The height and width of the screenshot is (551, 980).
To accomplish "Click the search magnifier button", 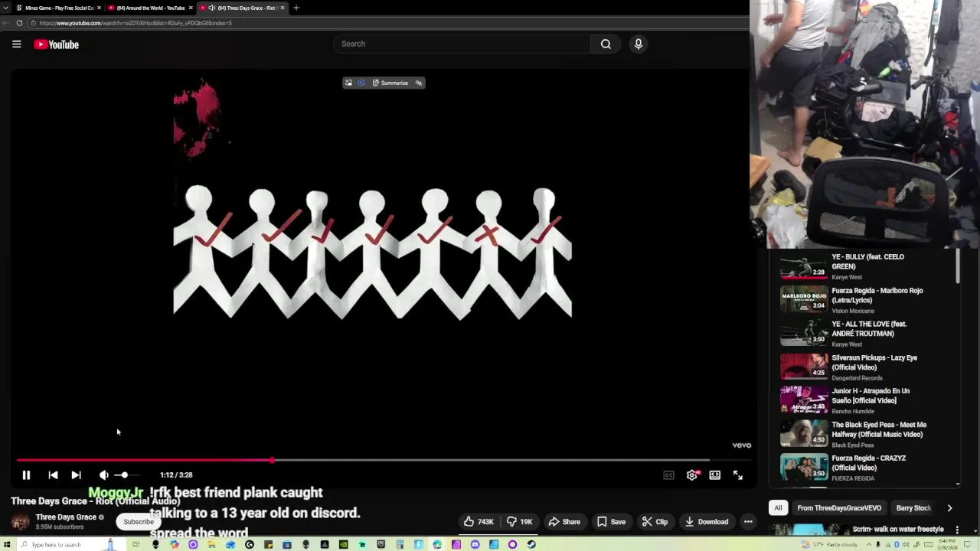I will click(x=606, y=44).
